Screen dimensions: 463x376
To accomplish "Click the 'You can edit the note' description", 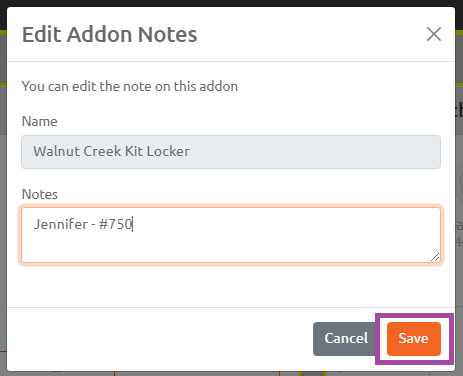I will pyautogui.click(x=130, y=86).
